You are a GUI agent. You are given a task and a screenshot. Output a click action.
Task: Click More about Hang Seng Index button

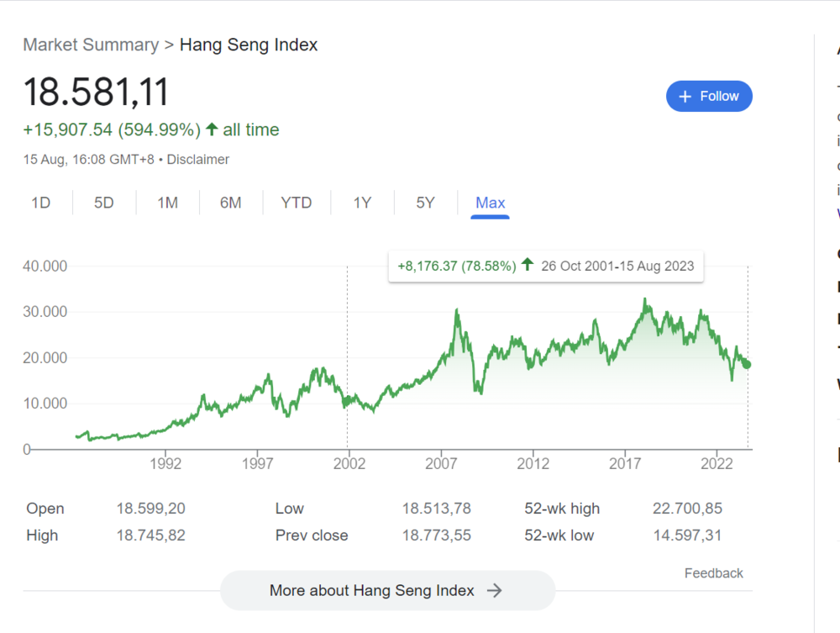pos(387,590)
